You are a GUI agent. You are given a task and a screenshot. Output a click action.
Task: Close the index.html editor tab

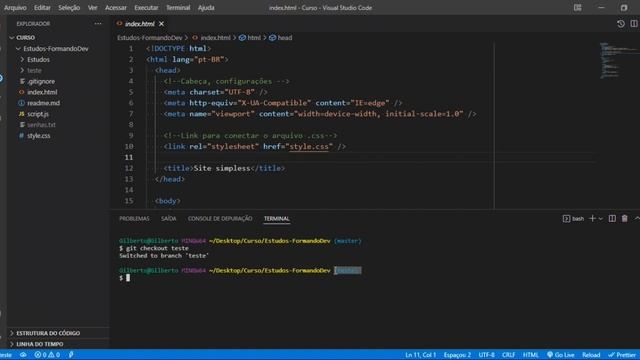coord(162,24)
